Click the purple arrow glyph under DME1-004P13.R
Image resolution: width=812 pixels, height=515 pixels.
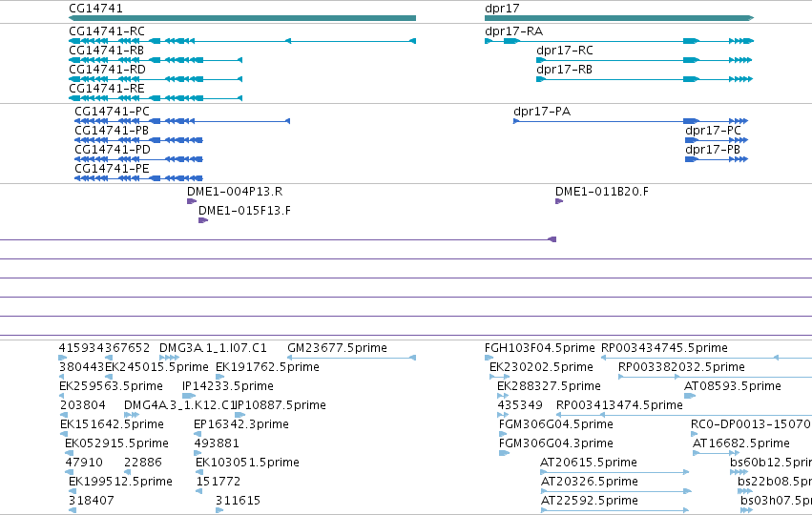[x=192, y=201]
